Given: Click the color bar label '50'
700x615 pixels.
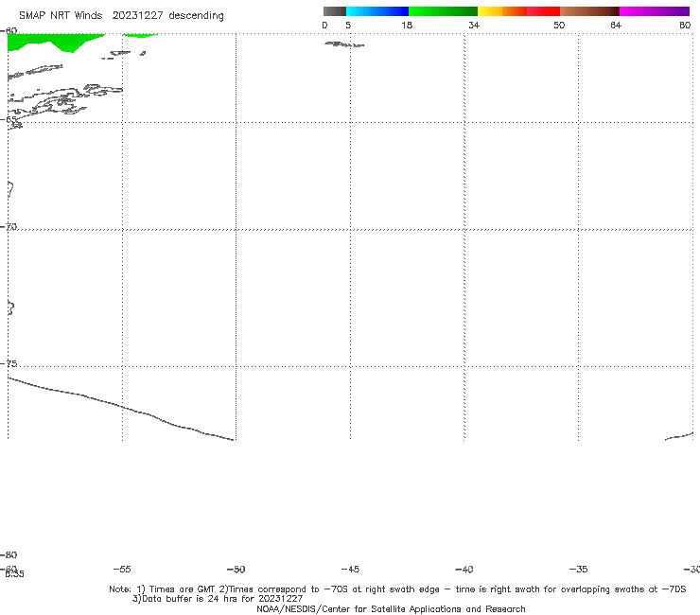Looking at the screenshot, I should (x=559, y=25).
